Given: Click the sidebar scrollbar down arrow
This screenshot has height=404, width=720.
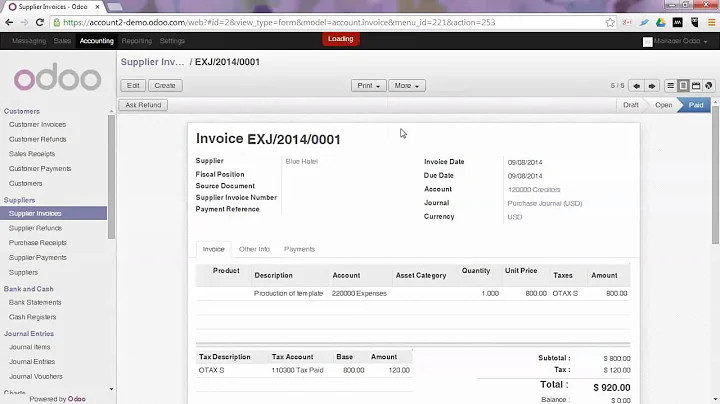Looking at the screenshot, I should pos(111,389).
